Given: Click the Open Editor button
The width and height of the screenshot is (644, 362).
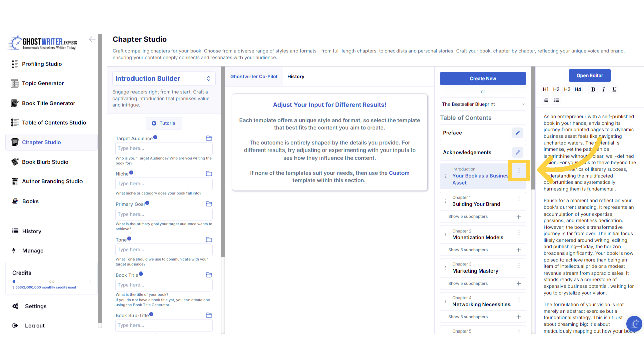Looking at the screenshot, I should [x=589, y=75].
